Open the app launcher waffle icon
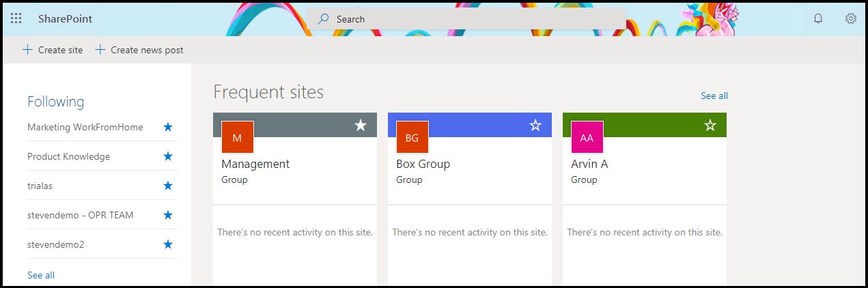Image resolution: width=868 pixels, height=288 pixels. [16, 18]
